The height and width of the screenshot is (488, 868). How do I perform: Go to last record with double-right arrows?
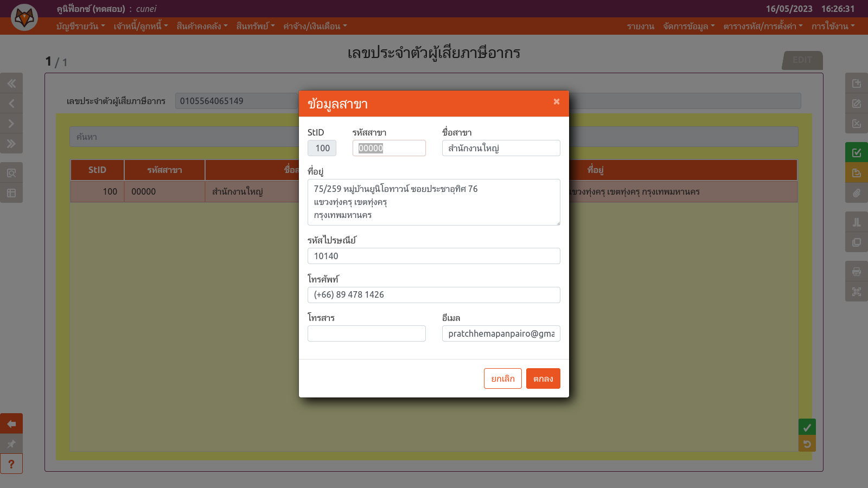point(11,144)
